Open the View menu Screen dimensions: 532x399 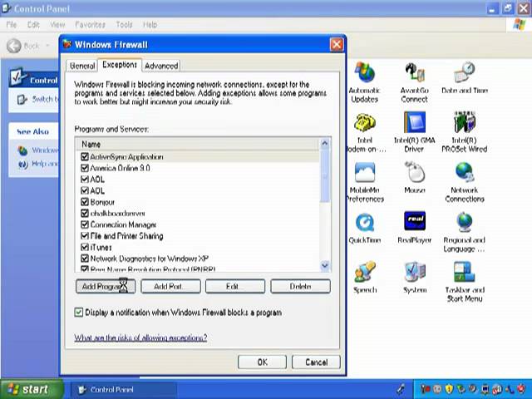coord(57,24)
